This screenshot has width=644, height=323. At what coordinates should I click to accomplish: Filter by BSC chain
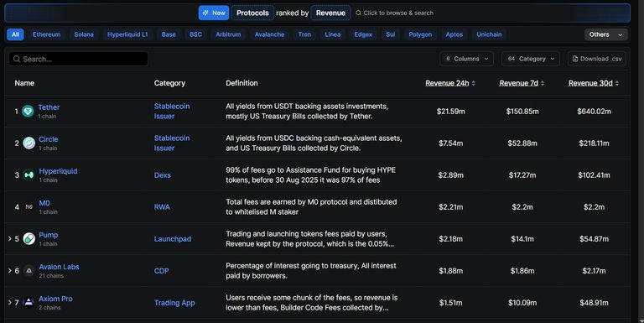click(x=195, y=34)
